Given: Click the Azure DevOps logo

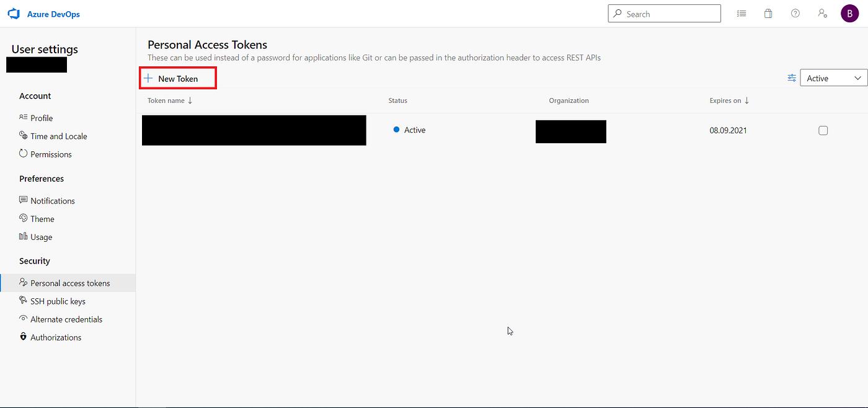Looking at the screenshot, I should [14, 13].
